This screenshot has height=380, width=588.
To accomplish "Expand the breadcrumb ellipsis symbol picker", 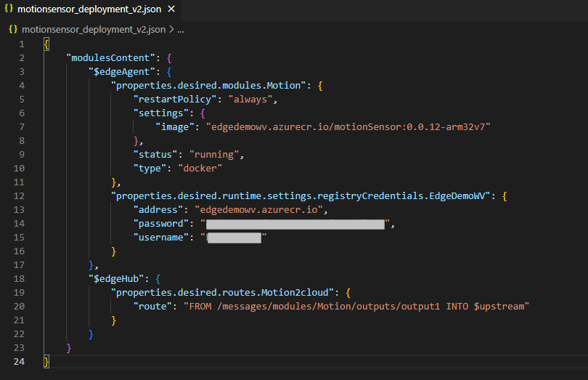I will click(180, 30).
